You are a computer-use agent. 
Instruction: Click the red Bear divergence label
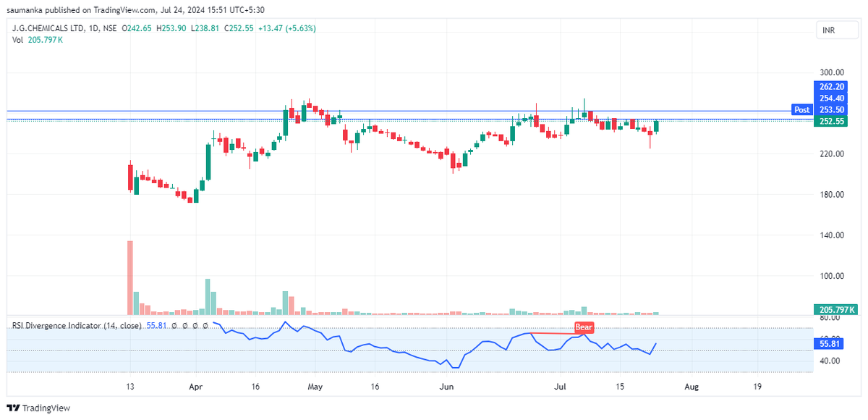coord(584,327)
